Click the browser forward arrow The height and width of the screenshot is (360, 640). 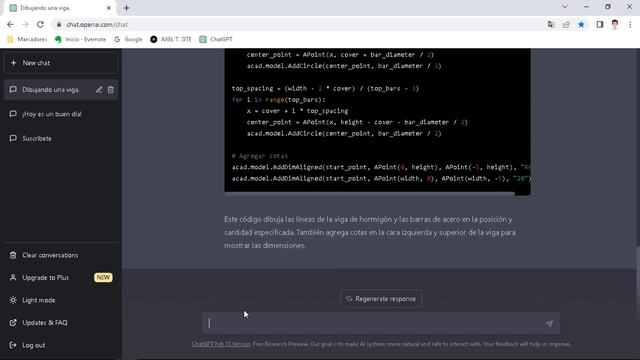[x=25, y=24]
